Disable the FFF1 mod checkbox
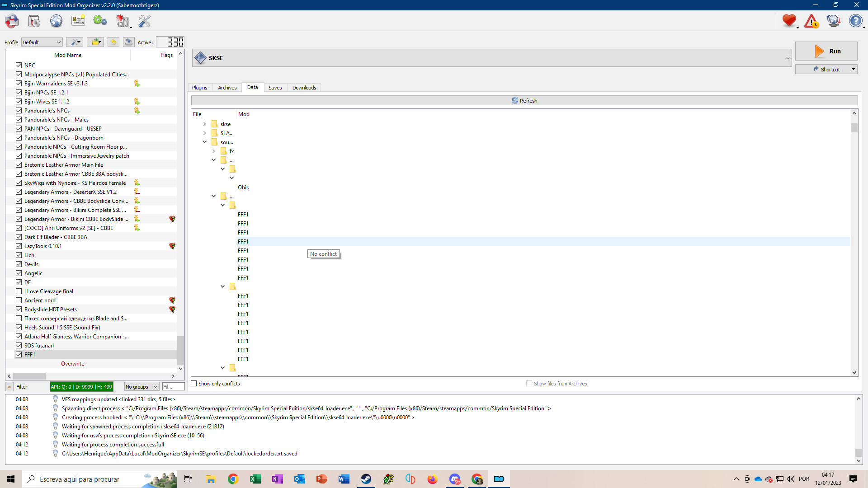This screenshot has height=488, width=868. pyautogui.click(x=19, y=355)
